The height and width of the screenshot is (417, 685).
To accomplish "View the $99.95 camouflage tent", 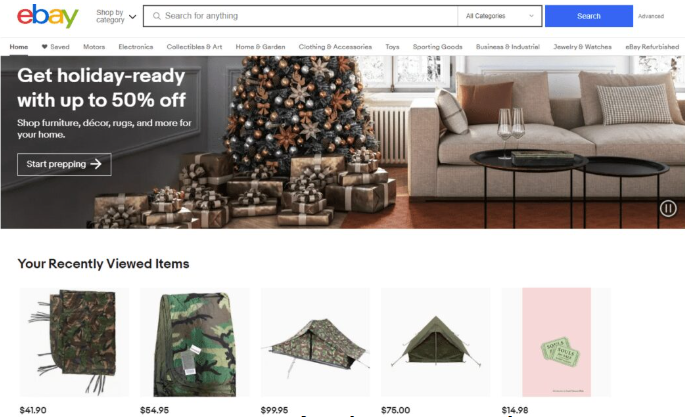I will tap(315, 342).
